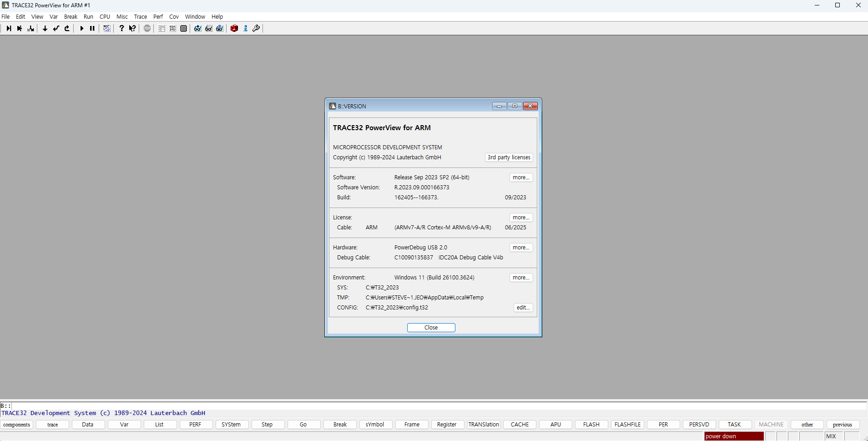Viewport: 868px width, 441px height.
Task: Click the Register softkey at bottom
Action: [446, 425]
